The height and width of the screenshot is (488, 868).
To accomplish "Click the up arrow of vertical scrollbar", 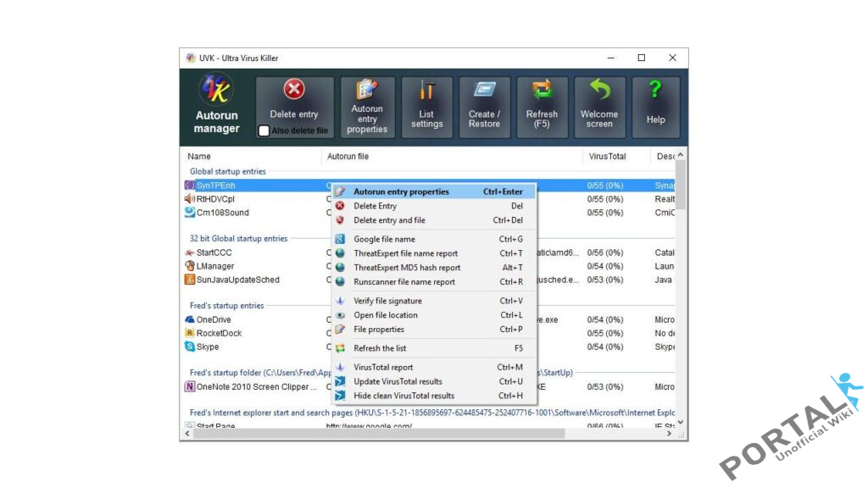I will [681, 155].
